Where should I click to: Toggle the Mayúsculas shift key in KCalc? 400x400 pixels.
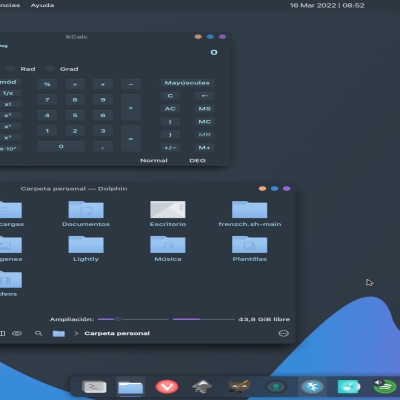187,83
